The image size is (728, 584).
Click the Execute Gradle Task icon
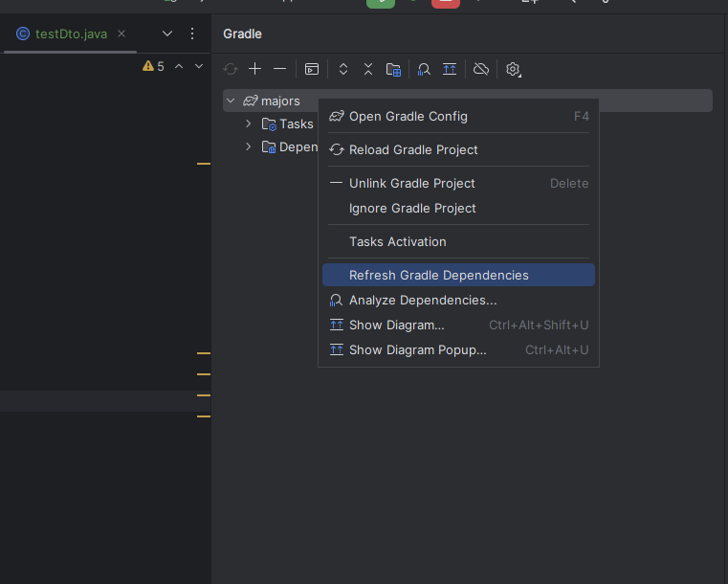point(312,69)
